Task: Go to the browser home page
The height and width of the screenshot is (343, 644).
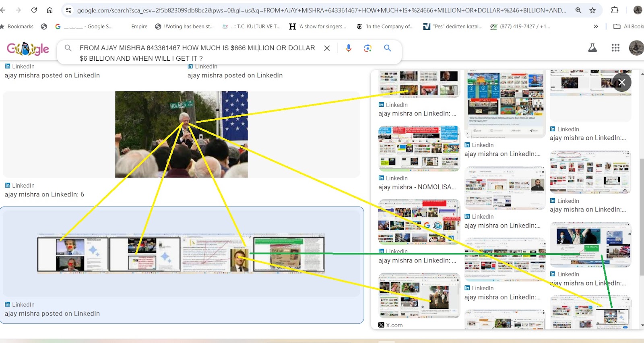Action: point(50,10)
